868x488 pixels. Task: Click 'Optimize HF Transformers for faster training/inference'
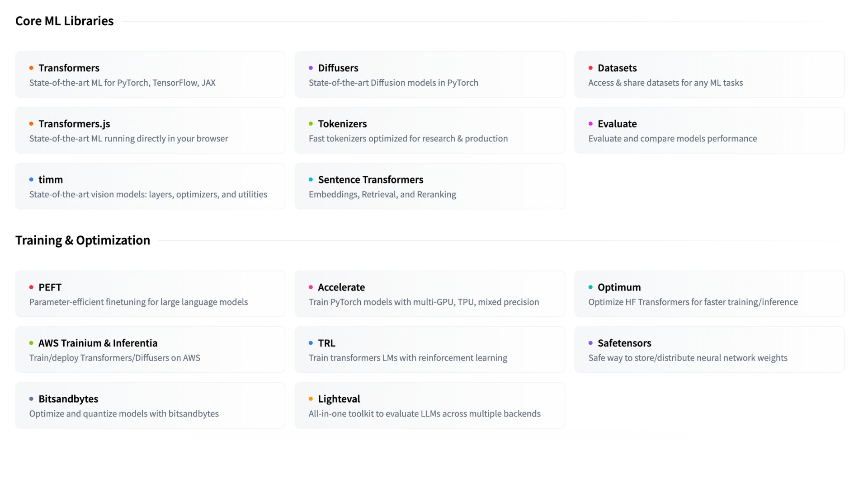tap(693, 302)
